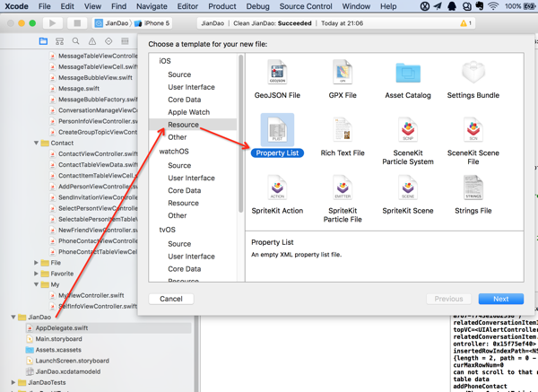Open the File menu
The width and height of the screenshot is (538, 392).
click(x=45, y=6)
